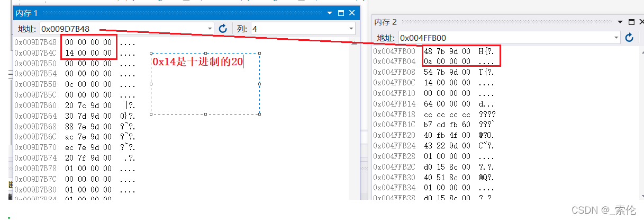Click hex bytes 0c 00 00 00 in Memory 1
The width and height of the screenshot is (644, 220).
[x=88, y=84]
